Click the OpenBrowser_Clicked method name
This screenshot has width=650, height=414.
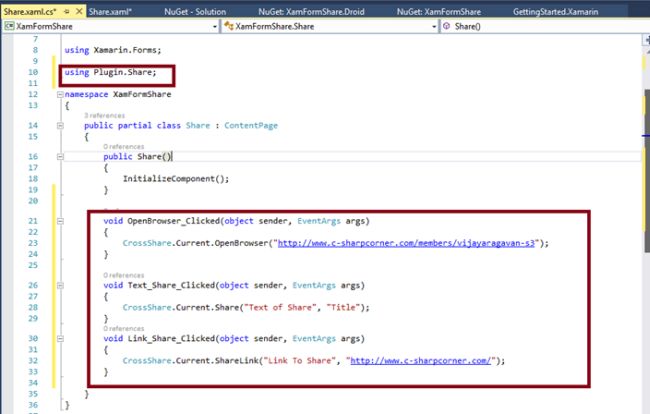click(x=173, y=221)
